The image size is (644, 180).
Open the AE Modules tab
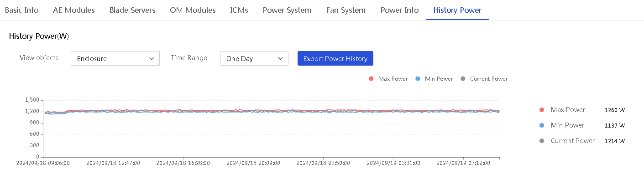coord(74,10)
